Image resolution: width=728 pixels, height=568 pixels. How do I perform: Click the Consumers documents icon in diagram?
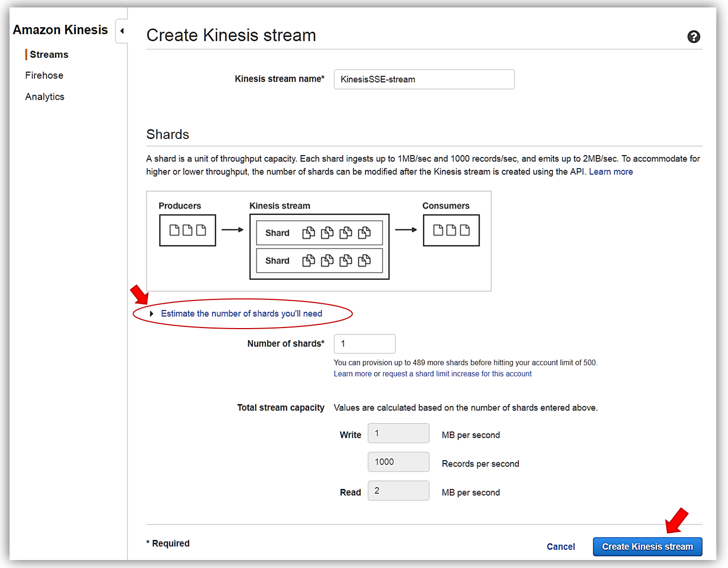pyautogui.click(x=451, y=230)
